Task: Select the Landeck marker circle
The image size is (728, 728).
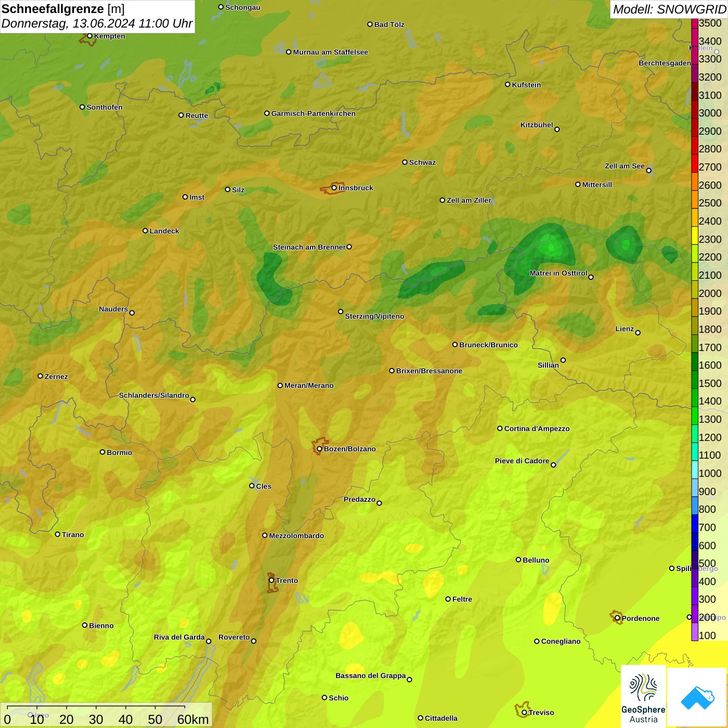Action: click(146, 230)
